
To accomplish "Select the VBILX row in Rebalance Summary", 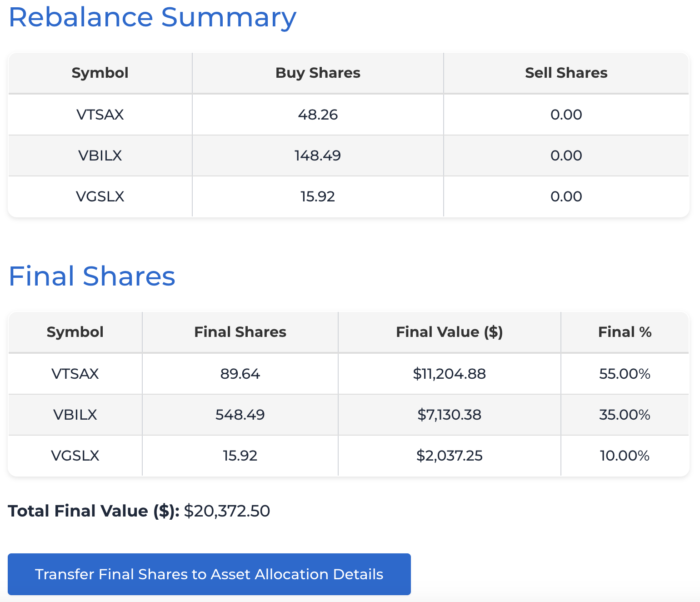I will (x=100, y=156).
